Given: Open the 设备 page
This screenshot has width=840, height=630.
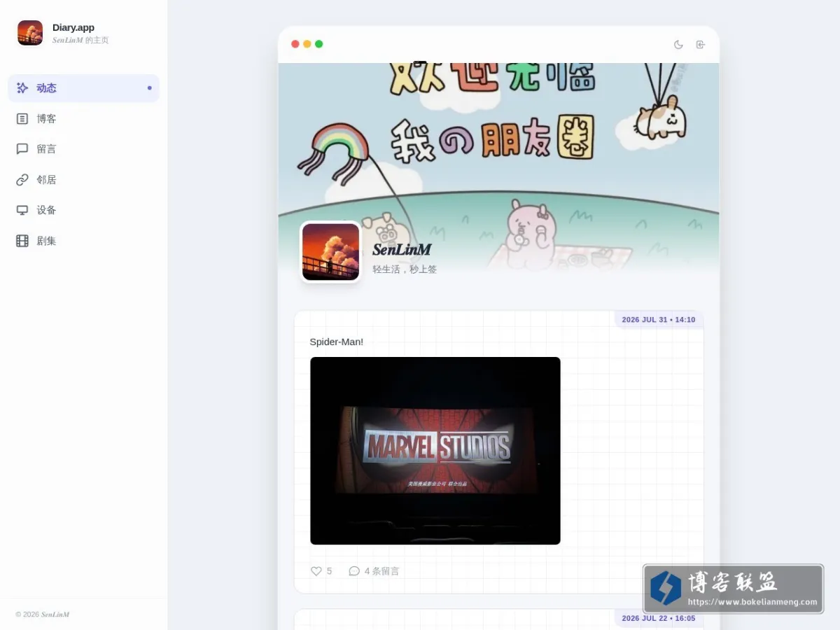Looking at the screenshot, I should coord(84,210).
